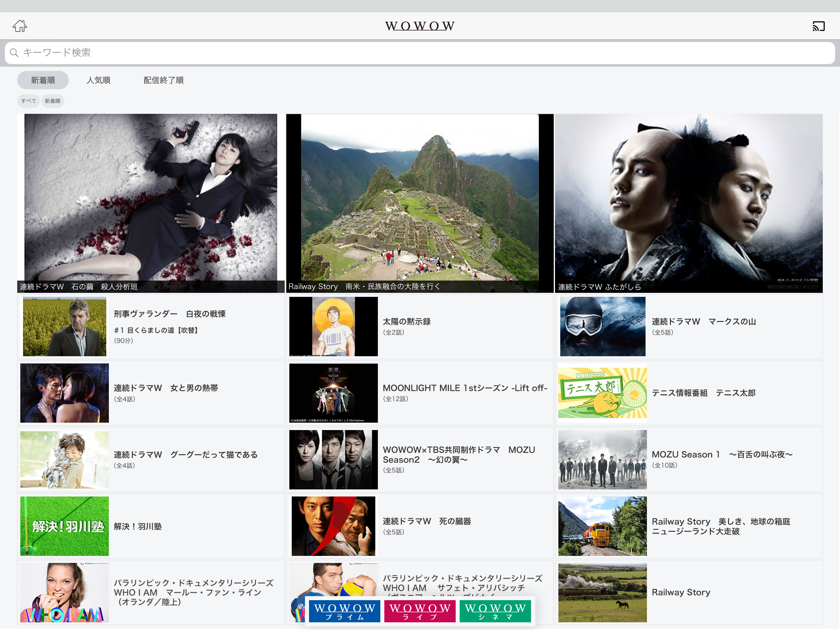Switch to the 人気順 tab
Viewport: 840px width, 630px height.
point(98,80)
